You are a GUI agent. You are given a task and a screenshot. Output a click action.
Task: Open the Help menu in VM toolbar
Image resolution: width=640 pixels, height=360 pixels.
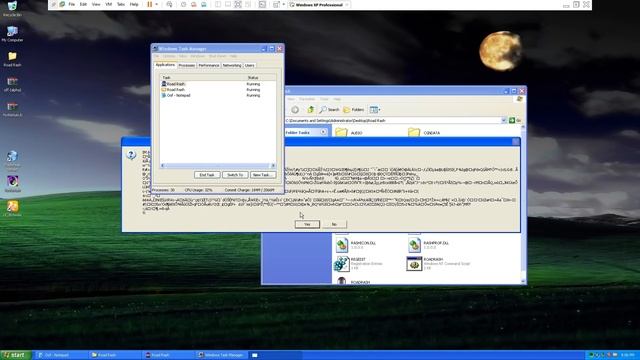[134, 4]
